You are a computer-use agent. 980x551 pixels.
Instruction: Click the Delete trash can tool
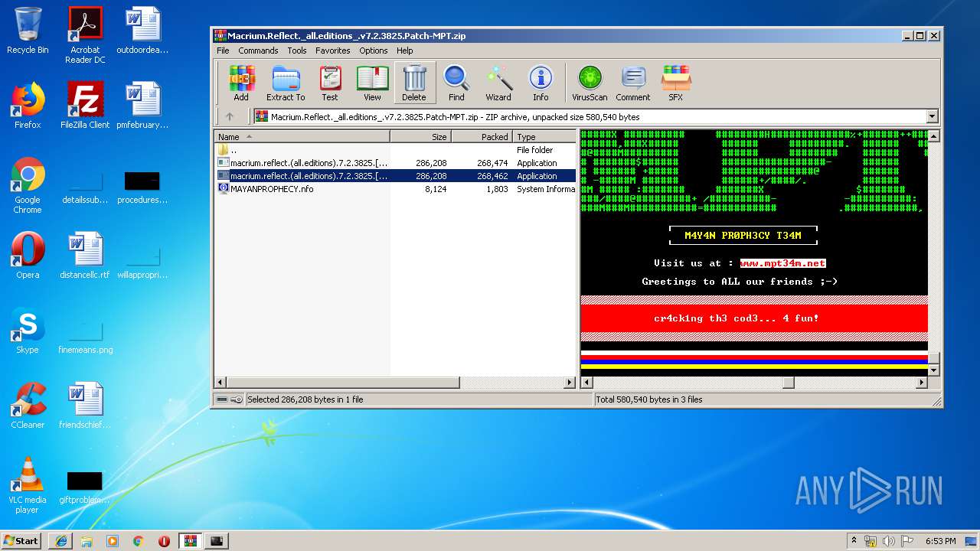414,83
